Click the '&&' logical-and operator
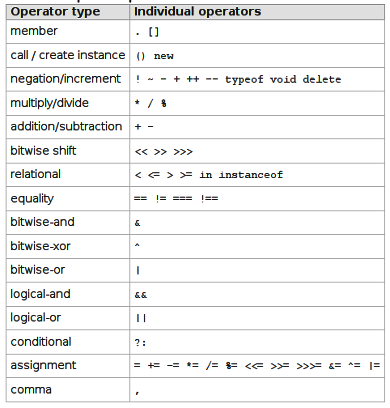This screenshot has width=390, height=408. 141,295
